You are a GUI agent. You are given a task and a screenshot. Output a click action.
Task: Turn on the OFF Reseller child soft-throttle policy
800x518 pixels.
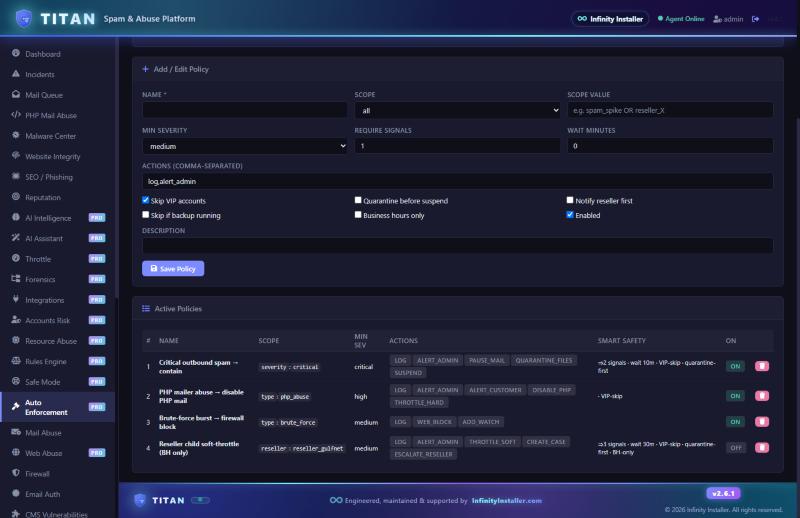pyautogui.click(x=735, y=448)
